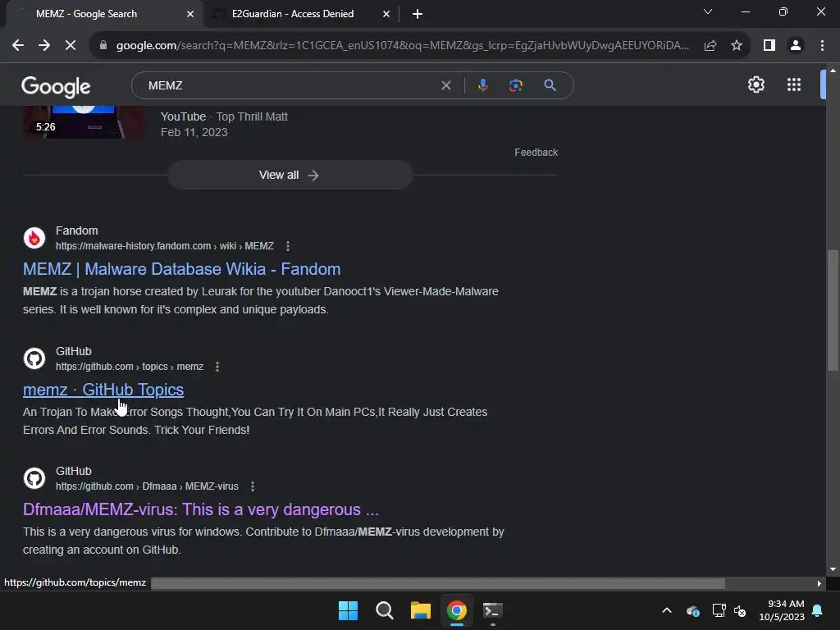
Task: Close the MEMZ - Google Search tab
Action: [190, 14]
